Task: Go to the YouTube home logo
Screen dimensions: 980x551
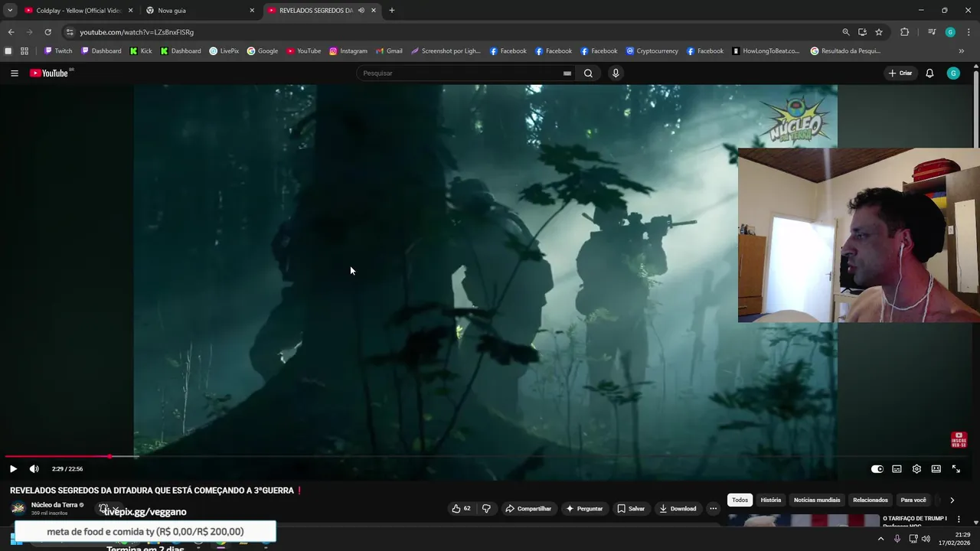Action: tap(51, 73)
